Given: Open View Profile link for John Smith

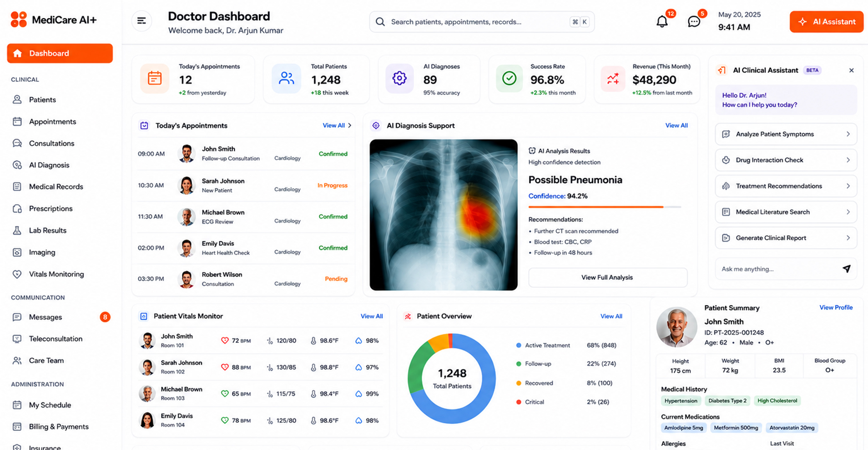Looking at the screenshot, I should click(836, 308).
